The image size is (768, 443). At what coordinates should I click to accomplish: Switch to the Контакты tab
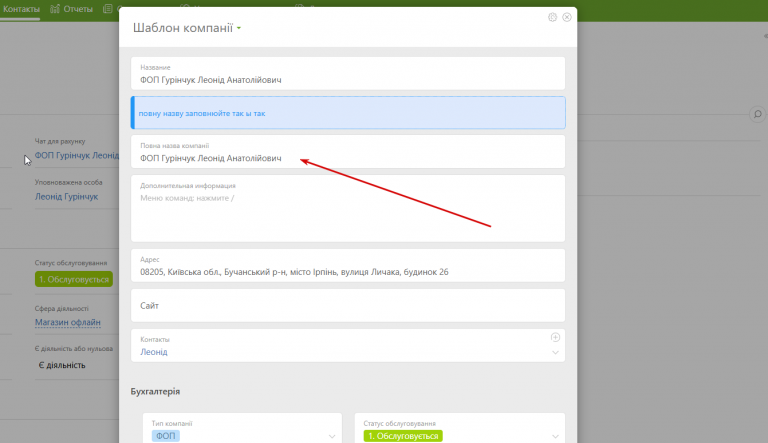pos(21,9)
